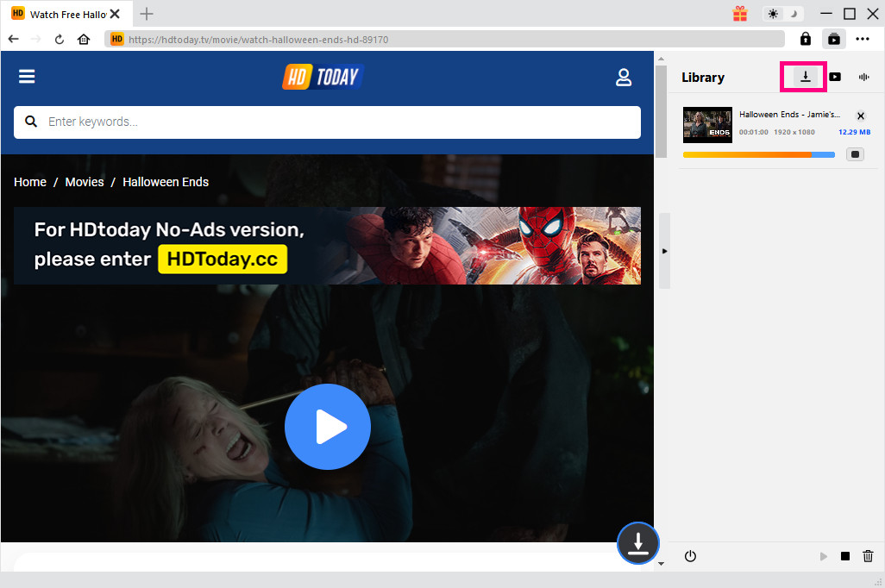Delete all tasks with trash icon
The height and width of the screenshot is (588, 885).
coord(868,556)
